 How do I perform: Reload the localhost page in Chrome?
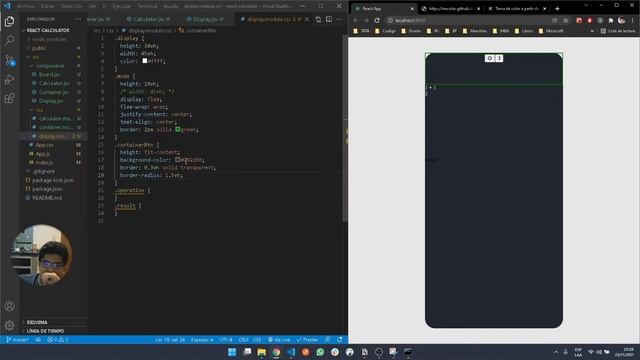pyautogui.click(x=377, y=20)
